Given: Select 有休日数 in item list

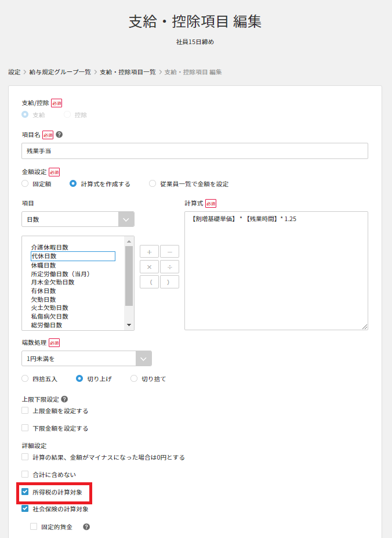Looking at the screenshot, I should [43, 291].
